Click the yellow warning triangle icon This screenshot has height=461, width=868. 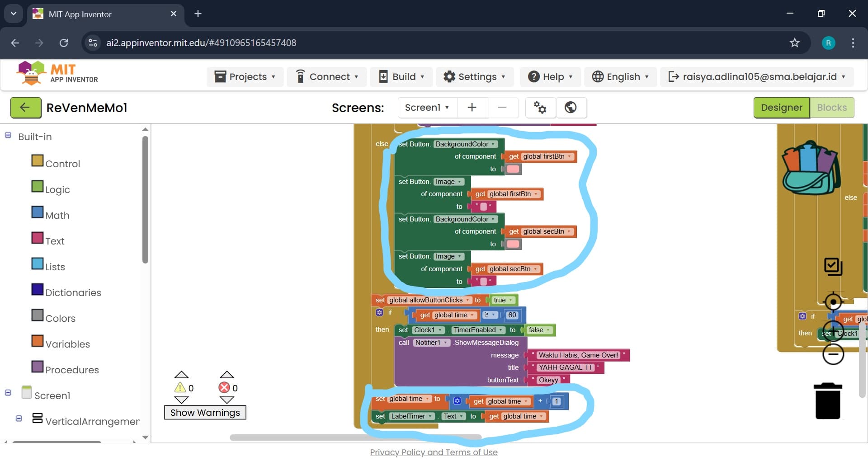pos(180,387)
